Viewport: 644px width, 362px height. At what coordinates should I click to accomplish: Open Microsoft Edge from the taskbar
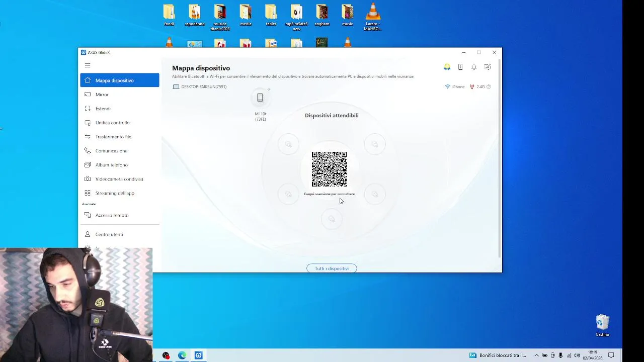[182, 355]
